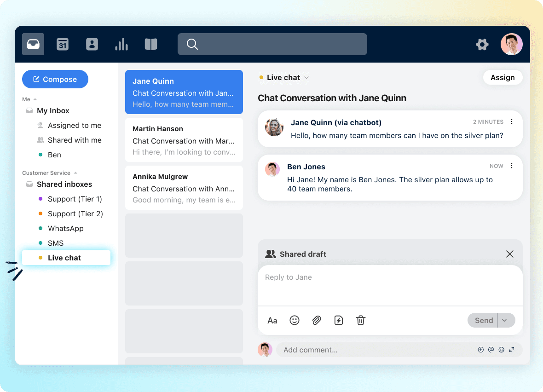
Task: Close the Shared draft panel
Action: click(510, 254)
